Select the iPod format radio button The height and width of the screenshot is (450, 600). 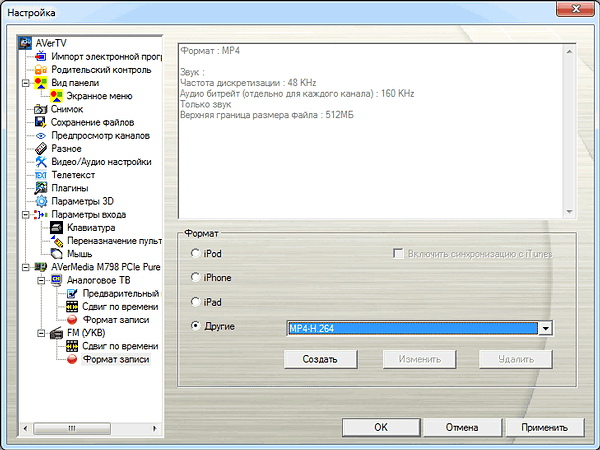pos(195,253)
